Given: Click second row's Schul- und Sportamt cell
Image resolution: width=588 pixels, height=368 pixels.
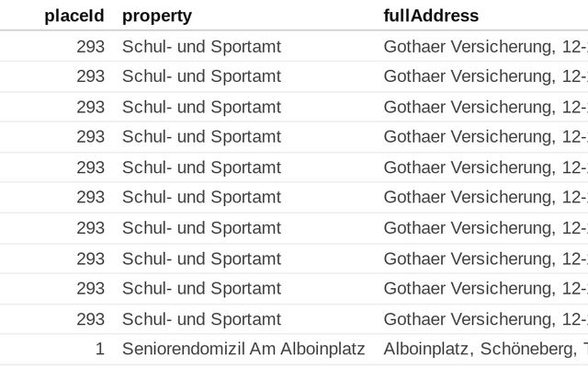Looking at the screenshot, I should (x=201, y=76).
